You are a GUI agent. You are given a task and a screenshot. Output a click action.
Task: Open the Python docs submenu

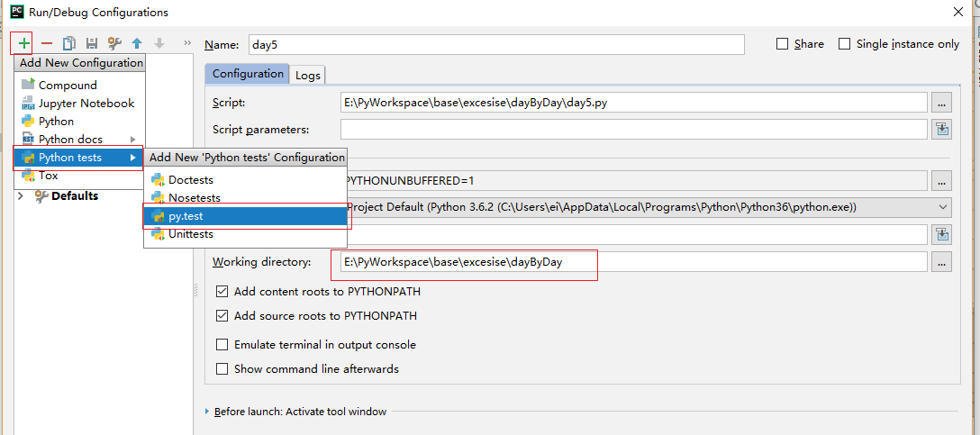pyautogui.click(x=80, y=140)
